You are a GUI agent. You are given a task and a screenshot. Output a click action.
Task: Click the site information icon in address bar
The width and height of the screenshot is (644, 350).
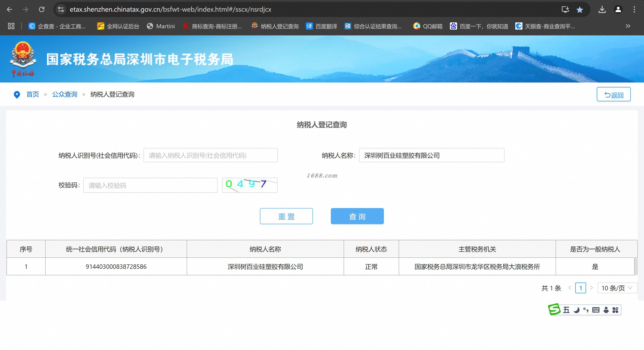pos(61,9)
